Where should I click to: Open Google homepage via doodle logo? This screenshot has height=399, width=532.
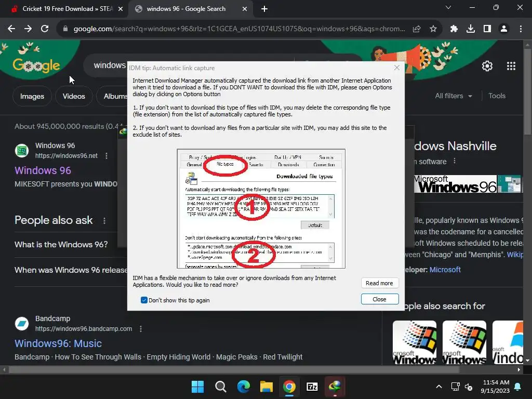[x=36, y=65]
